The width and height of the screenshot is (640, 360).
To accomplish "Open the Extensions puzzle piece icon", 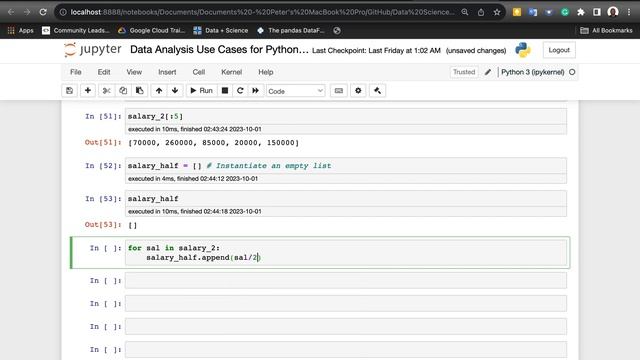I will (581, 12).
